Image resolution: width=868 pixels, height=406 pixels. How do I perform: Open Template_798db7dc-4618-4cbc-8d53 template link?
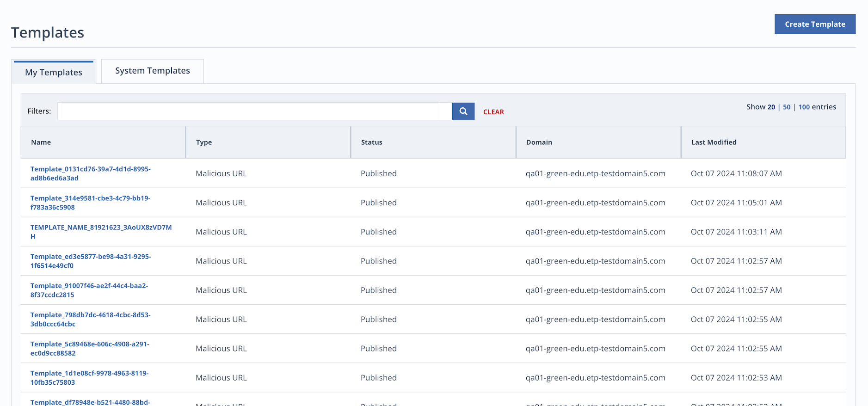91,319
